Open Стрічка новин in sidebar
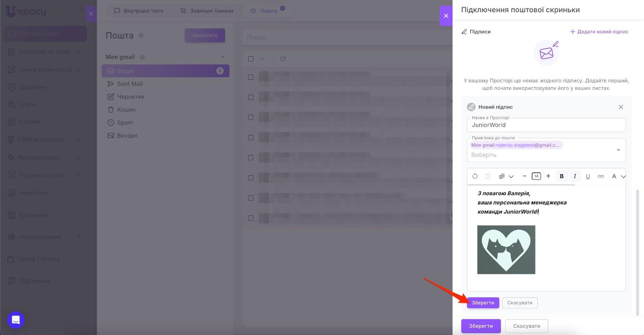 click(45, 34)
